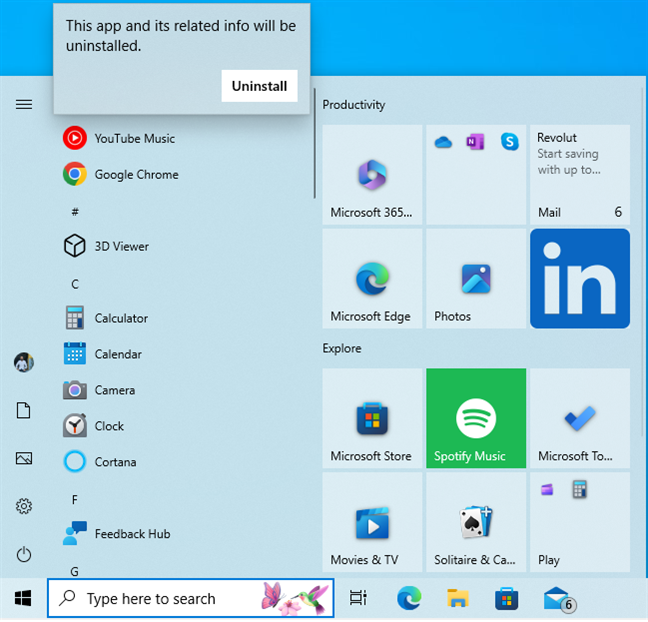648x622 pixels.
Task: Open the Solitaire & Casual Games tile
Action: click(x=476, y=522)
